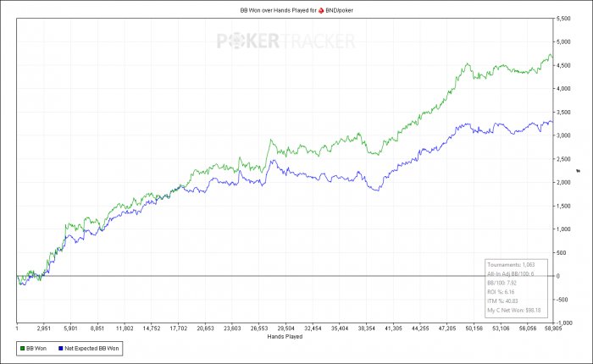
Task: Click the 41,305 x-axis tick label
Action: pyautogui.click(x=393, y=328)
